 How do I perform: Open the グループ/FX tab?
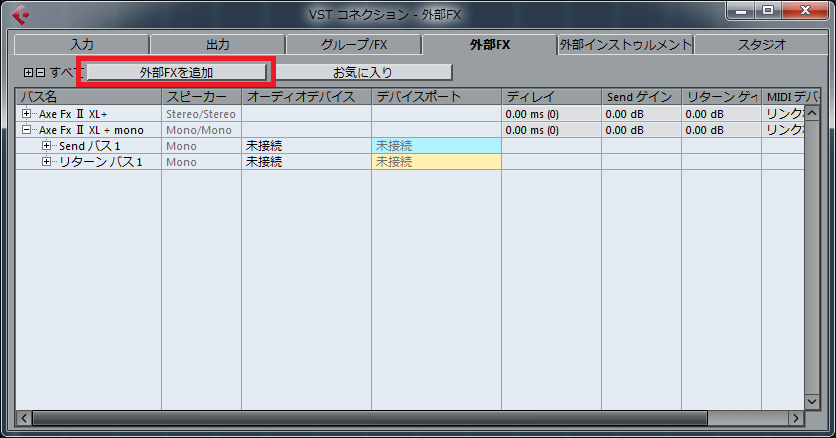pos(353,45)
